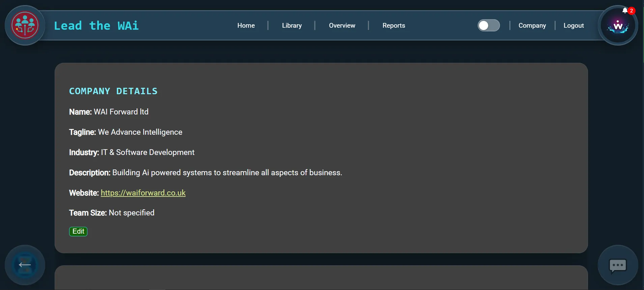Click the Lead the WAi title text

(96, 26)
